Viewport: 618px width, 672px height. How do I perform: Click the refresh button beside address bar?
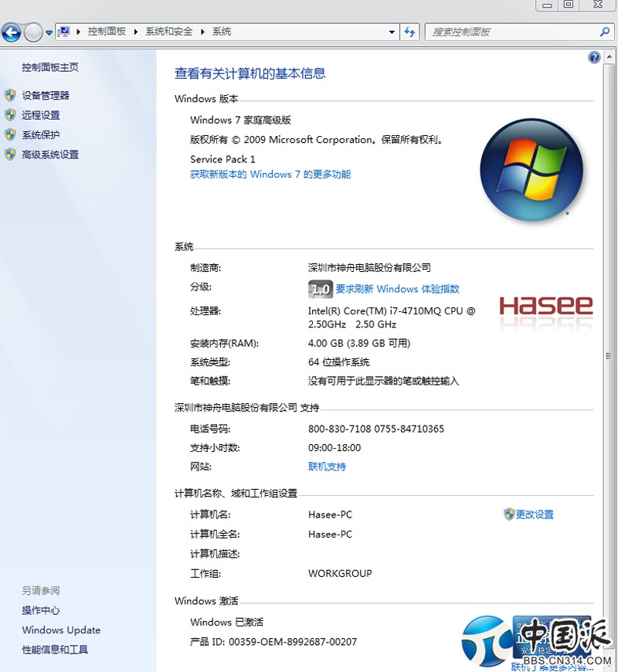point(409,32)
